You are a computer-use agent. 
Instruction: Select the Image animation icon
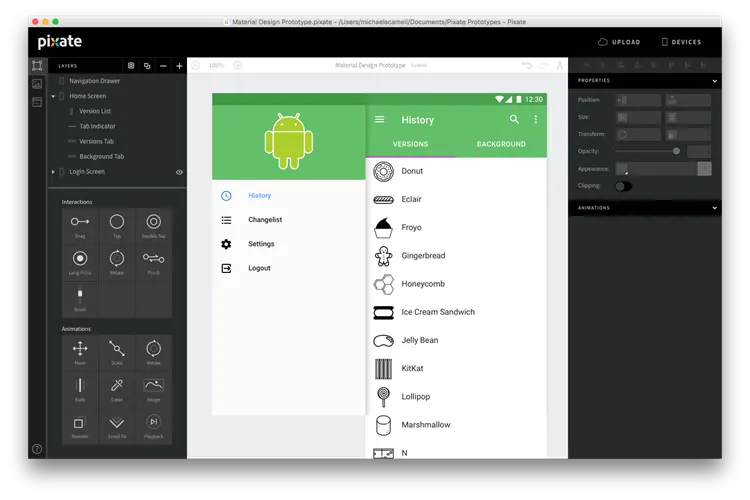tap(154, 385)
